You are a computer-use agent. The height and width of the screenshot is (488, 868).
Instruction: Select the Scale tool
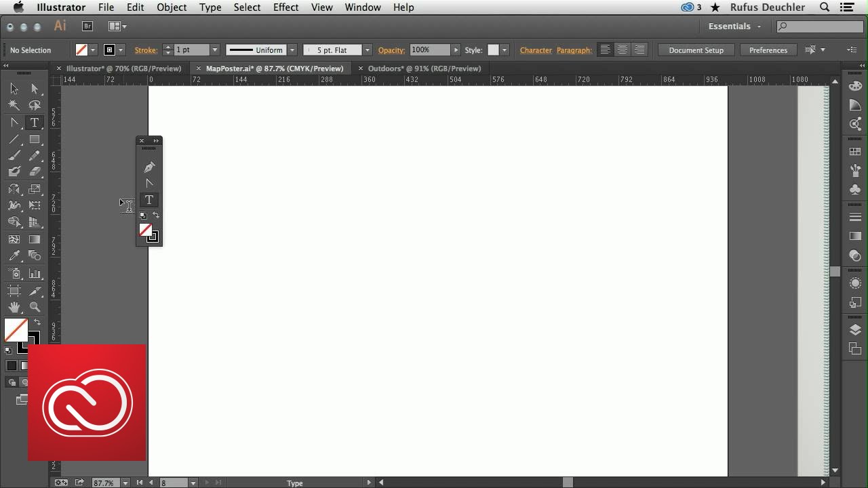coord(35,189)
